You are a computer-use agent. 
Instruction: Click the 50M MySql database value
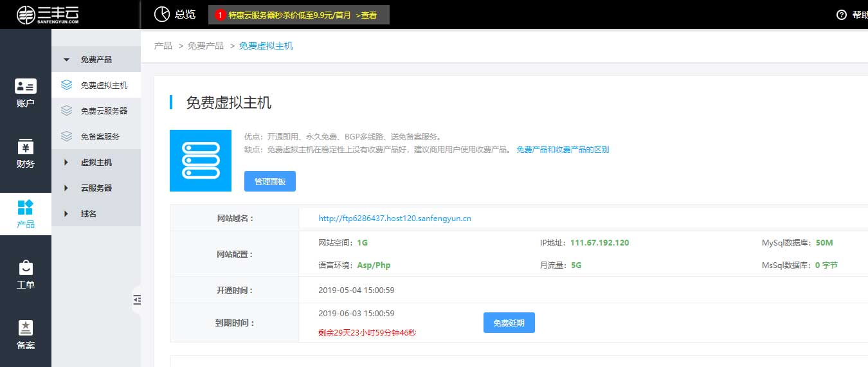pyautogui.click(x=824, y=243)
